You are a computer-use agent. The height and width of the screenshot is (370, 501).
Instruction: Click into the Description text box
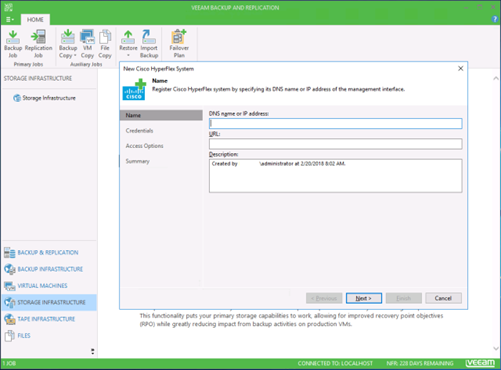335,176
